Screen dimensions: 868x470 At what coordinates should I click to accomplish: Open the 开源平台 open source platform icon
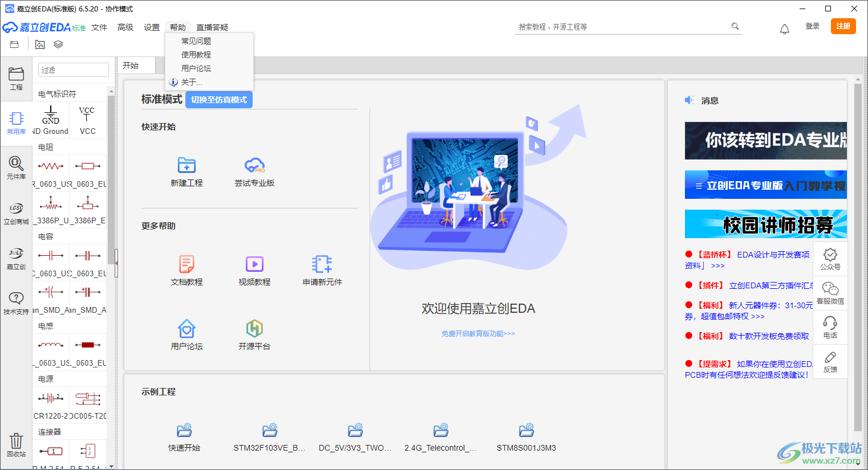point(254,335)
